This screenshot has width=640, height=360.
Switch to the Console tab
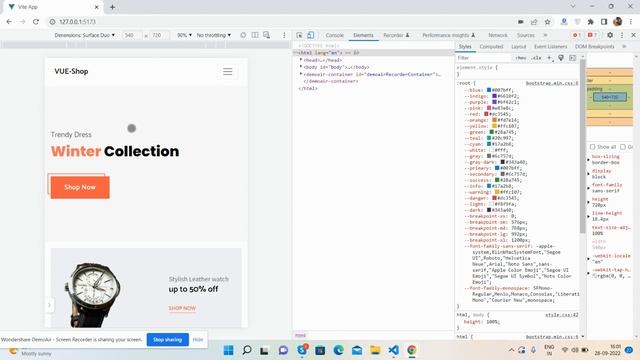coord(335,36)
